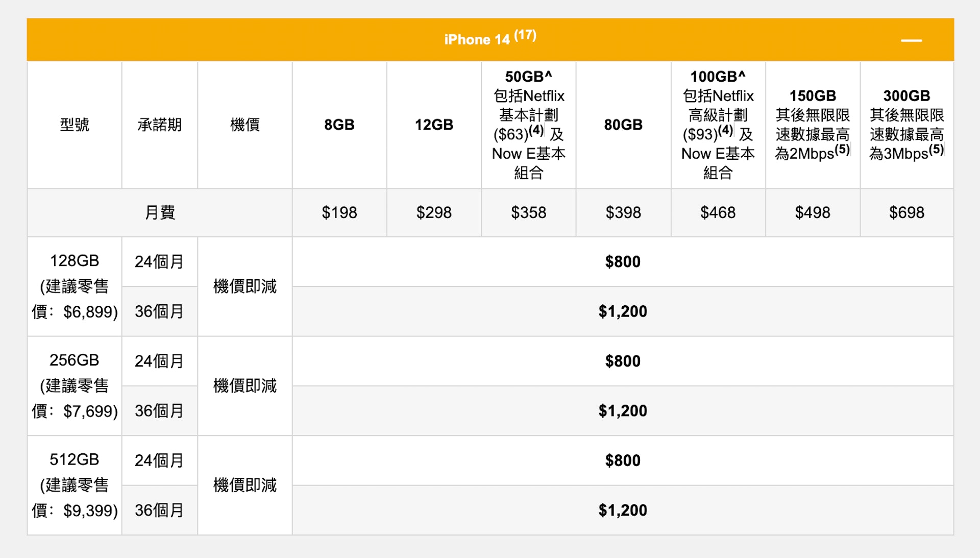Select the 256GB model cell
Image resolution: width=980 pixels, height=558 pixels.
click(x=75, y=385)
